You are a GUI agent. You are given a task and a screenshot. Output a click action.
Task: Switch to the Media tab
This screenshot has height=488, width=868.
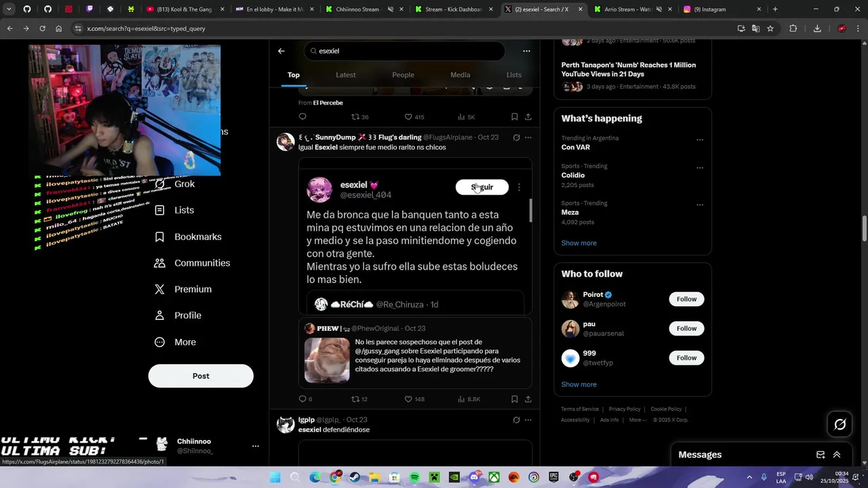pos(460,75)
